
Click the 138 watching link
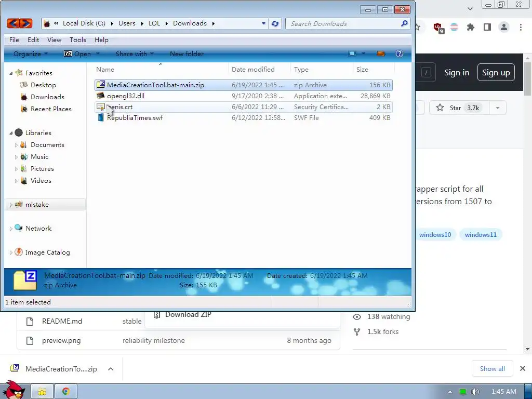tap(388, 317)
